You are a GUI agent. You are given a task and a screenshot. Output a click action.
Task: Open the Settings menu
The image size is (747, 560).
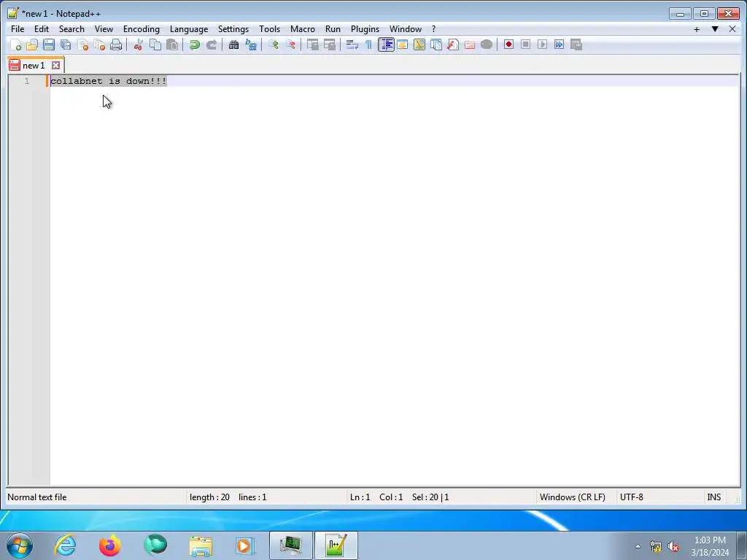pyautogui.click(x=233, y=29)
